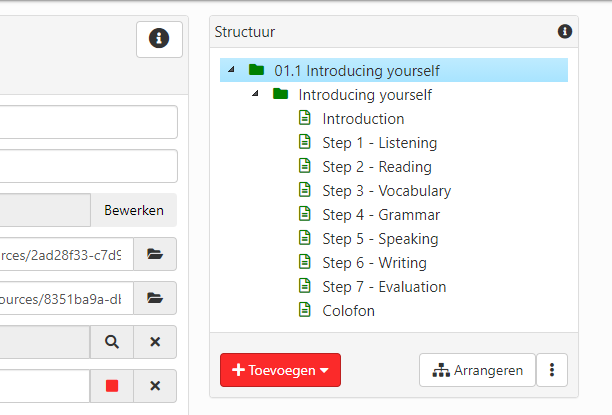Click the green folder icon of 01.1
The width and height of the screenshot is (612, 415).
coord(257,71)
